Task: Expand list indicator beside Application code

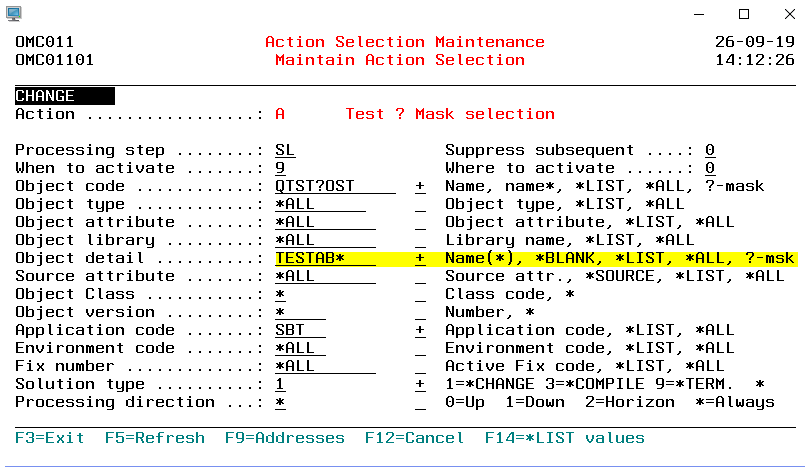Action: click(x=420, y=330)
